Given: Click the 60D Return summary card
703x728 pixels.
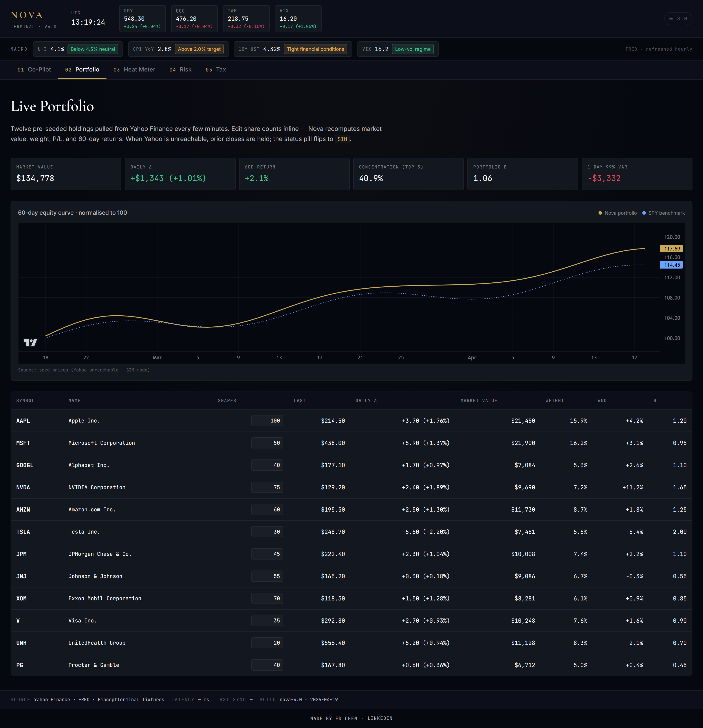Looking at the screenshot, I should tap(294, 174).
